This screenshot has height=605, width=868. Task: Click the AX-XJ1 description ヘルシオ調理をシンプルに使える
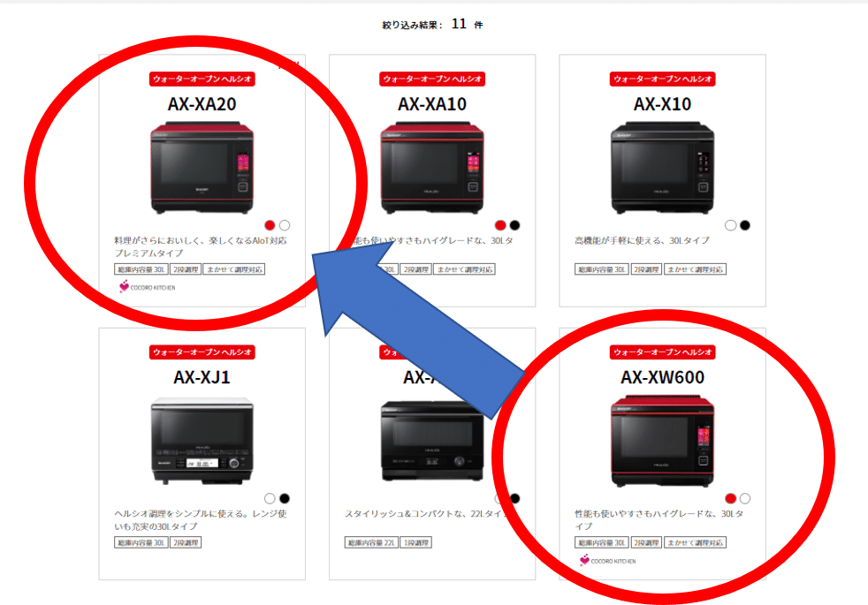[201, 520]
